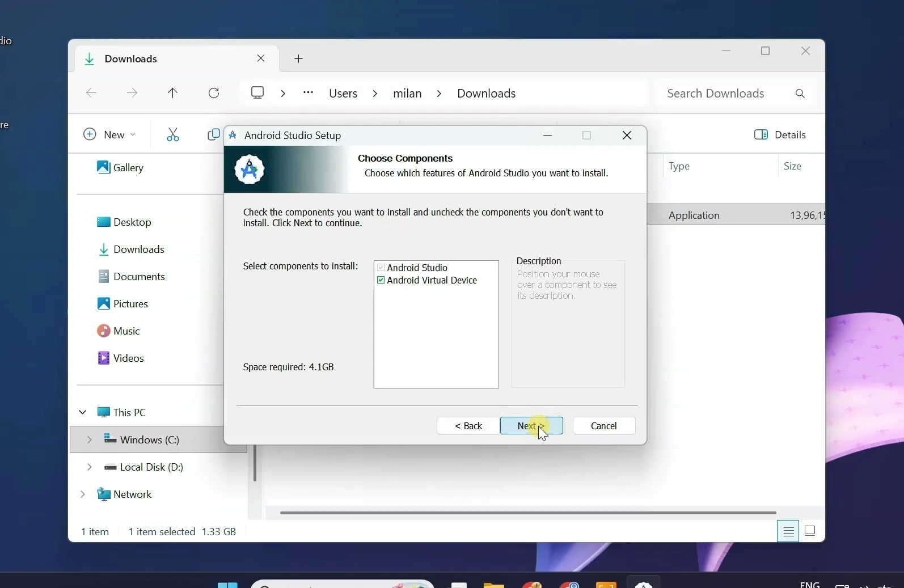Open Pictures in the navigation pane
This screenshot has width=904, height=588.
[x=122, y=303]
